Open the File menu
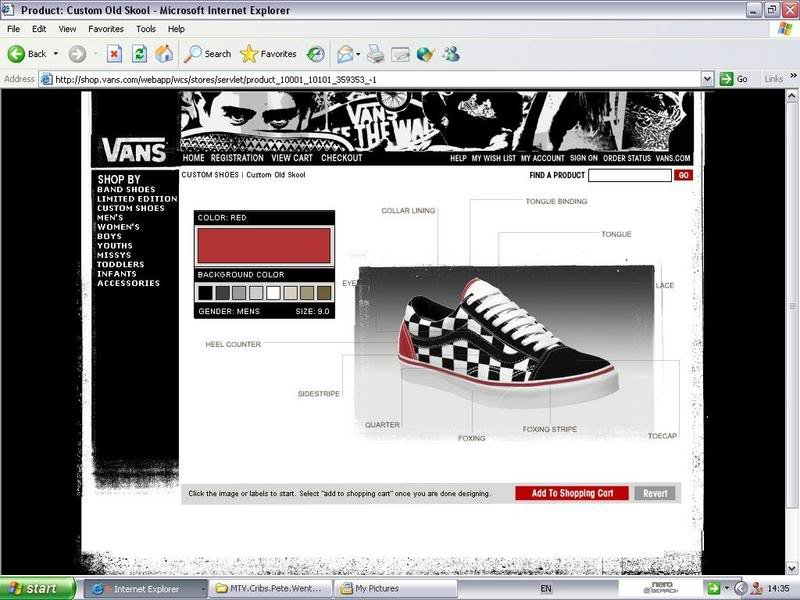Viewport: 800px width, 600px height. click(x=14, y=29)
